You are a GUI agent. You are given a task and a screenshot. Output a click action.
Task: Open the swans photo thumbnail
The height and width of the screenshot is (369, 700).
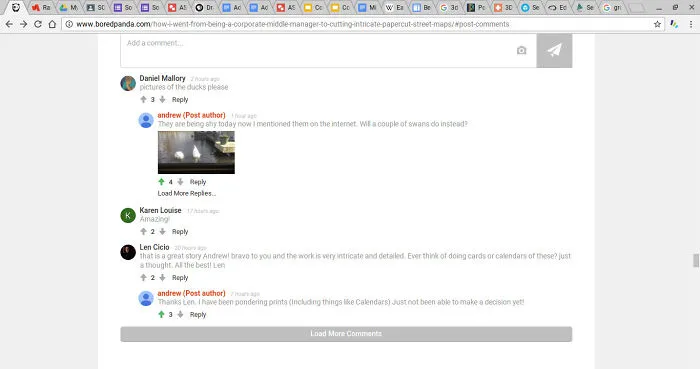coord(196,152)
